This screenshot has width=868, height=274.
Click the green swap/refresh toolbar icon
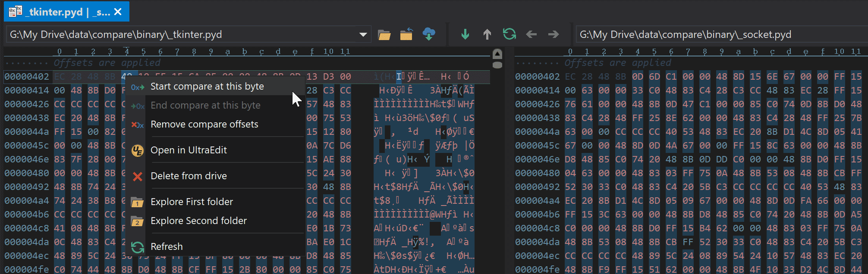(509, 34)
